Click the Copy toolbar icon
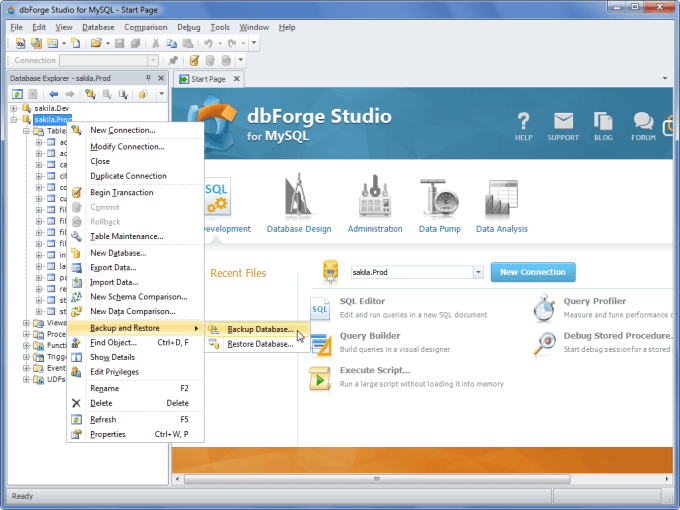Viewport: 680px width, 510px height. point(172,43)
